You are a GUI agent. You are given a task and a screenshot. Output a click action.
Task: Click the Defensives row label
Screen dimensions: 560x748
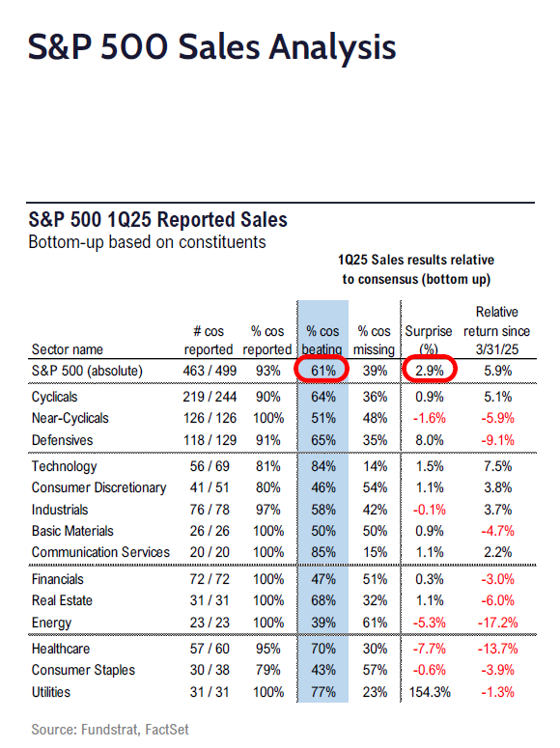click(62, 440)
